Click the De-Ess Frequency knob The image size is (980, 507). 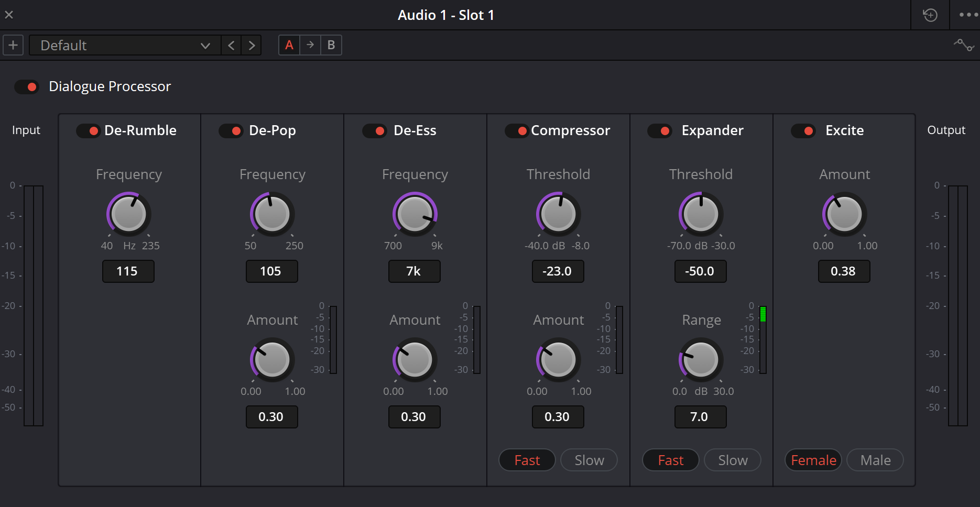(x=415, y=214)
